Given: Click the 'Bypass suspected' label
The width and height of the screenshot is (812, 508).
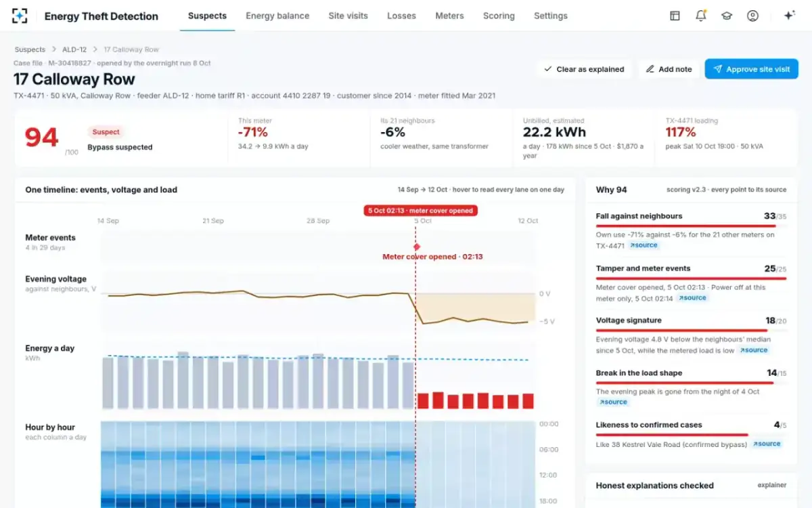Looking at the screenshot, I should click(x=120, y=147).
